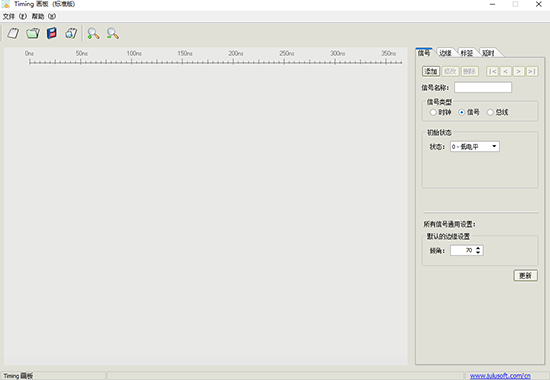Switch to the 标签 tab
550x380 pixels.
[467, 53]
